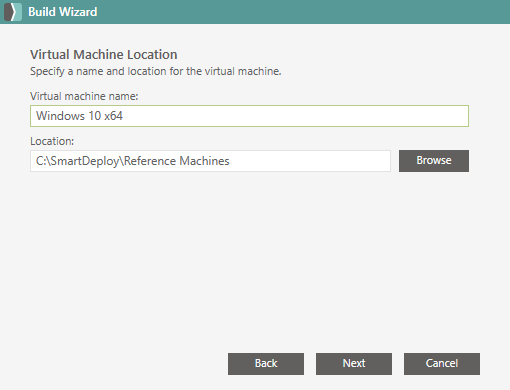Focus the Virtual machine name input field
Viewport: 510px width, 390px height.
click(249, 116)
